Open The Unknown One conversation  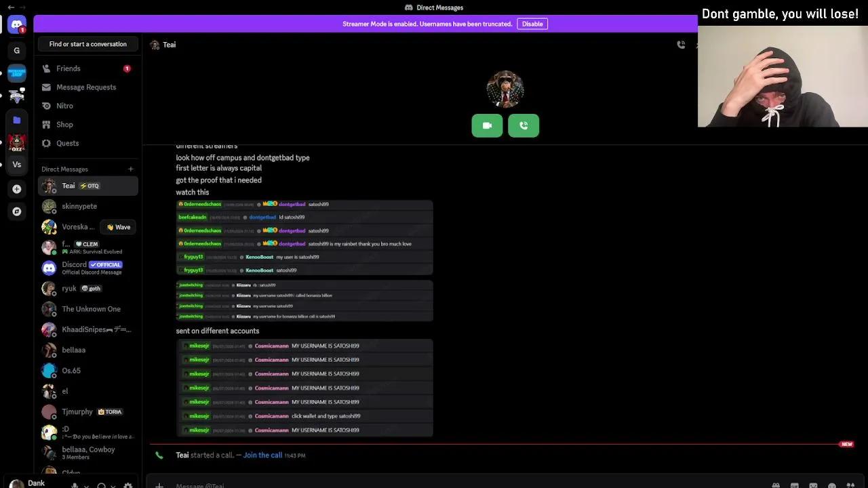(x=88, y=309)
